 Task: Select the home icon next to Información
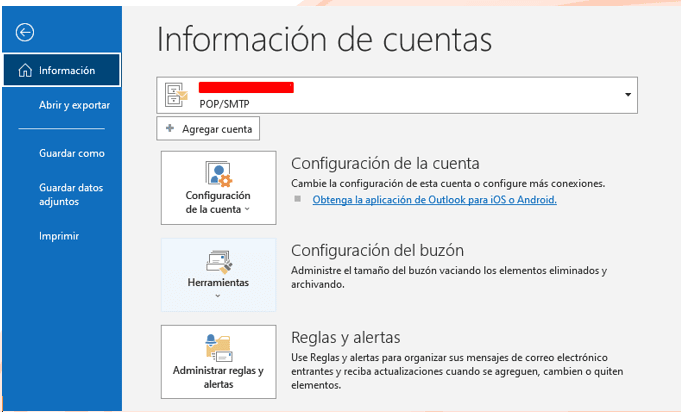25,70
